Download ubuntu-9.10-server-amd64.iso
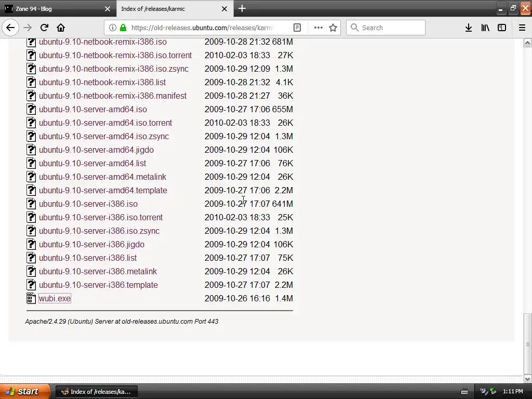 pyautogui.click(x=93, y=109)
